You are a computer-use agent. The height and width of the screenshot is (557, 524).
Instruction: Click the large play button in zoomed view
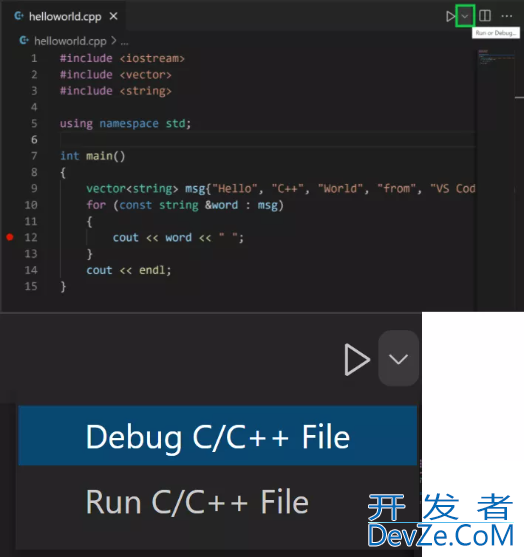[x=357, y=359]
